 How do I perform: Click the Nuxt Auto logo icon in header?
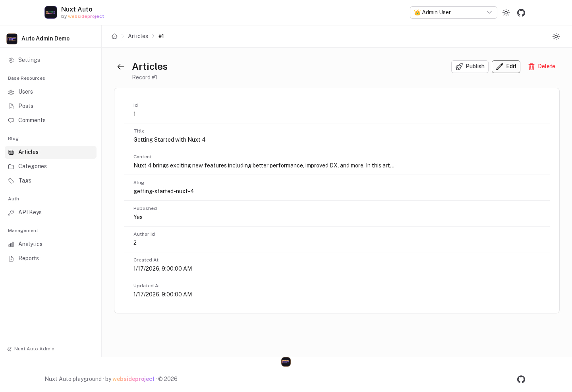pyautogui.click(x=51, y=12)
